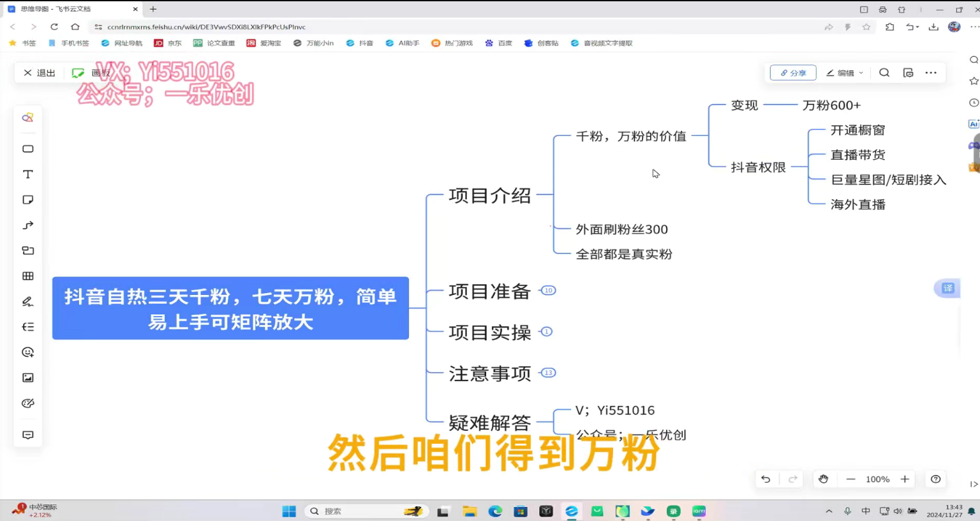This screenshot has width=980, height=521.
Task: Select the 海外直播 node
Action: click(x=857, y=205)
